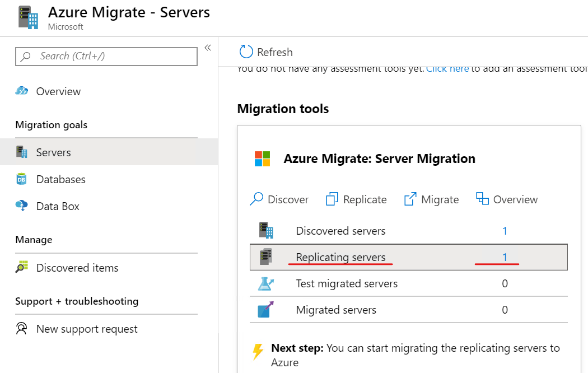Click the Migrated servers icon
Viewport: 588px width, 373px height.
point(265,310)
